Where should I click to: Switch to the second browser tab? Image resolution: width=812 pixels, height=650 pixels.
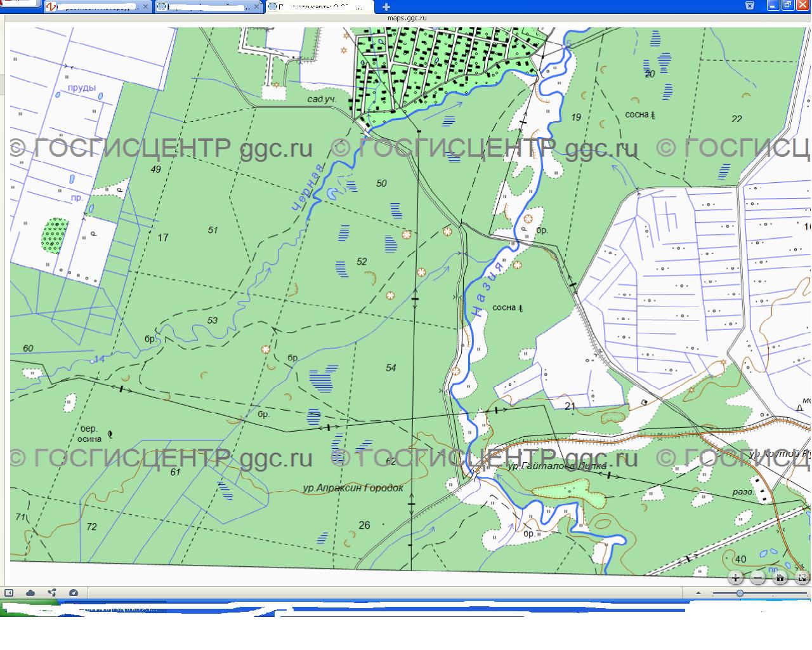click(x=206, y=7)
